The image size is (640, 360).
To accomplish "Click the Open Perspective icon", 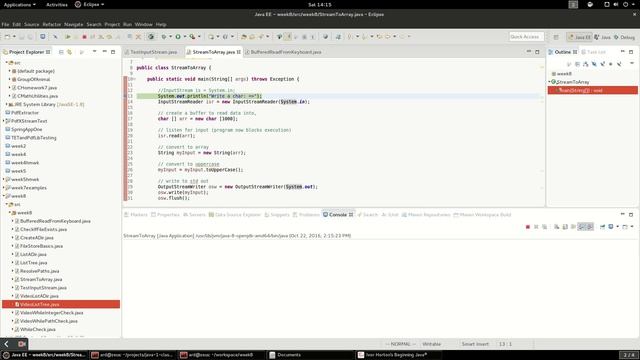I will [556, 37].
